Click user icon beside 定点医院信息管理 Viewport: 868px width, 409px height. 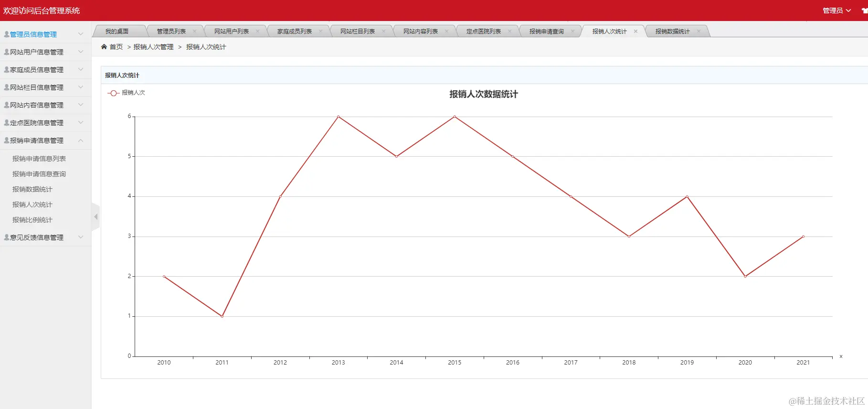click(6, 123)
